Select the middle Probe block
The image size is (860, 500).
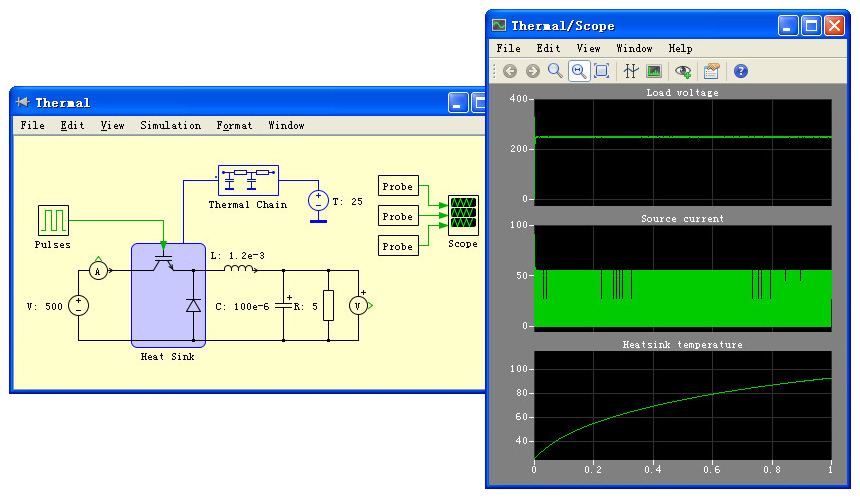398,216
